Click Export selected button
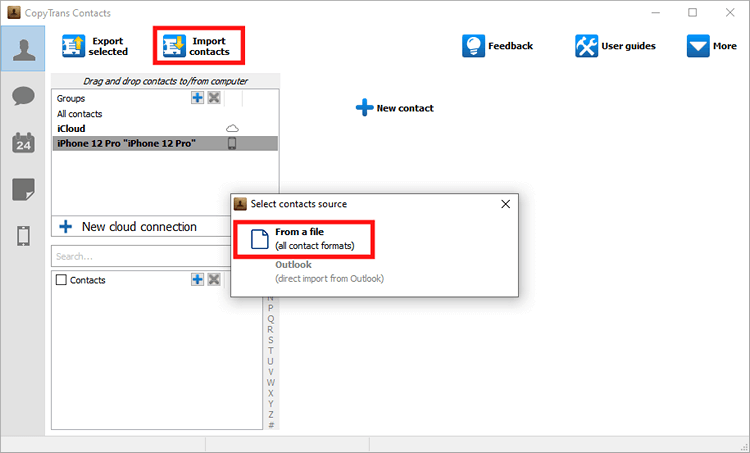 coord(95,46)
